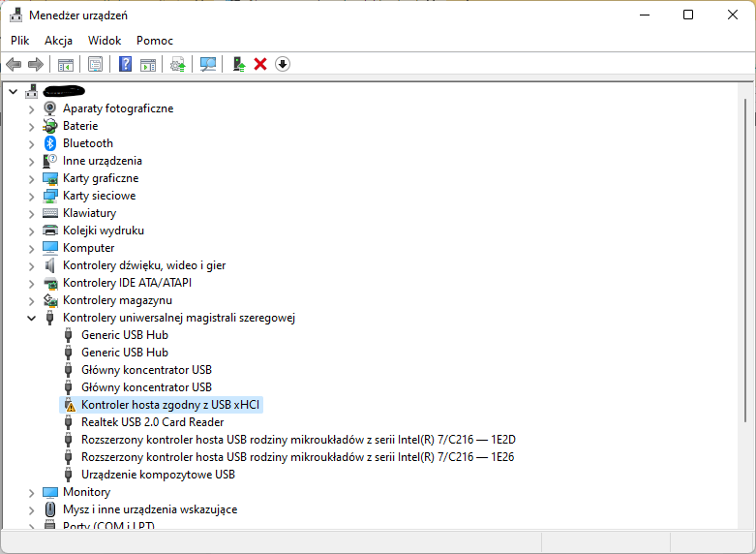Expand the Karty sieciowe category
756x554 pixels.
(32, 196)
